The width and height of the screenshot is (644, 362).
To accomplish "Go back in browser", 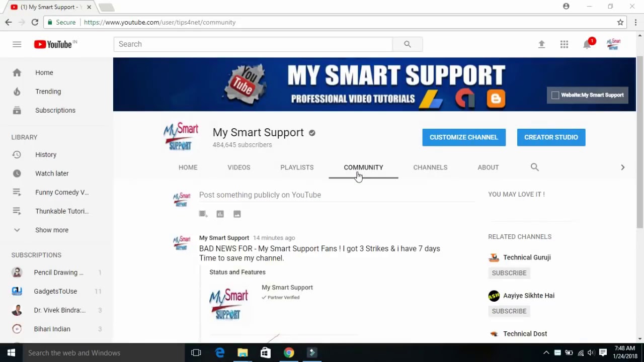I will tap(9, 22).
